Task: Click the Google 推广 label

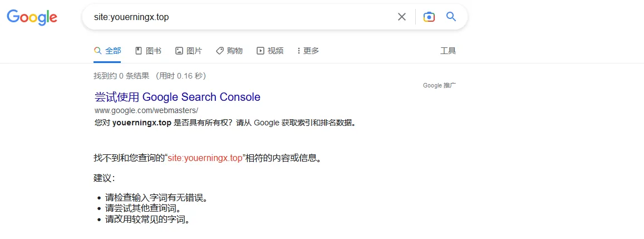Action: pyautogui.click(x=439, y=86)
